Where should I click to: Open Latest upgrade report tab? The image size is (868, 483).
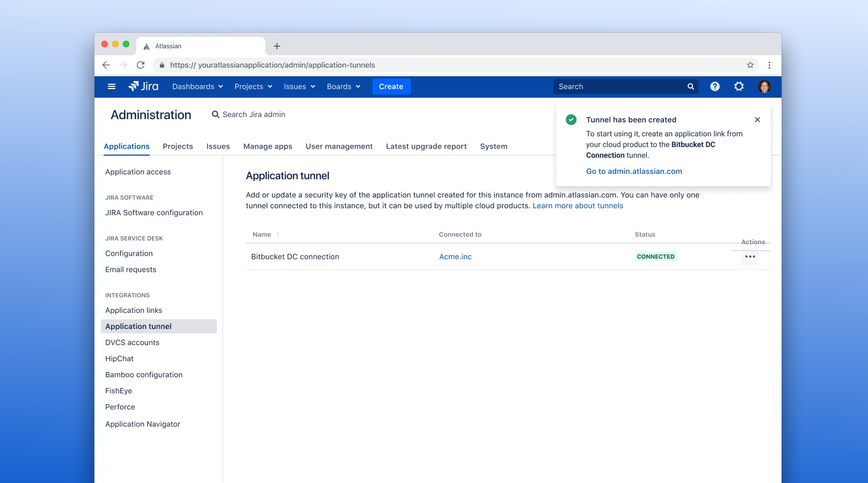(426, 147)
